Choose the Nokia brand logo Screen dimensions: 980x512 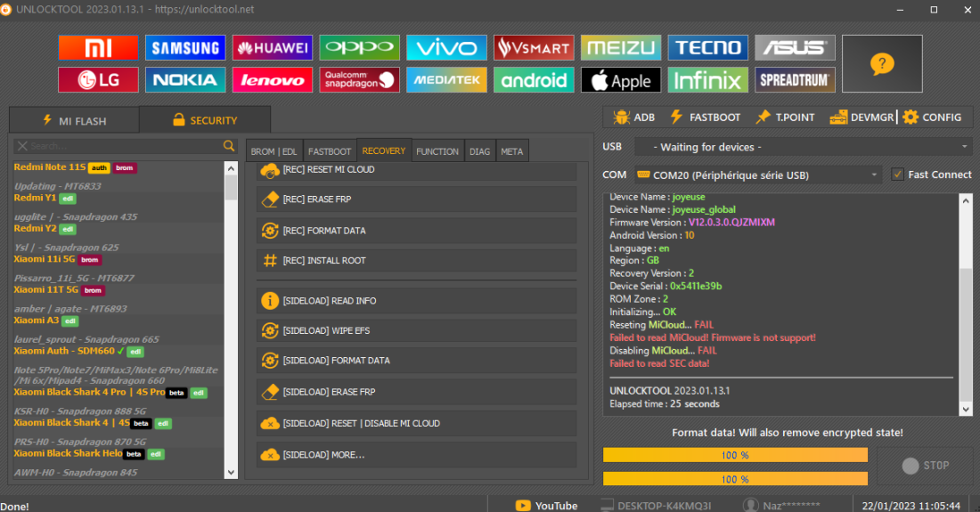tap(185, 80)
